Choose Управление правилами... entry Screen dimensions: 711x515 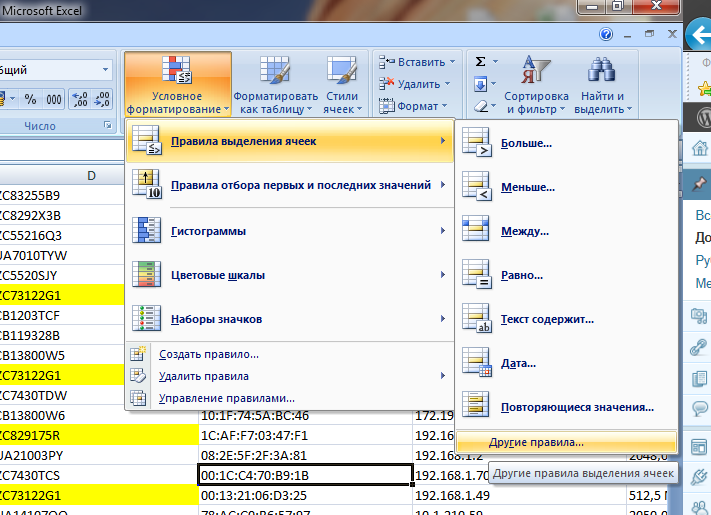pyautogui.click(x=290, y=398)
